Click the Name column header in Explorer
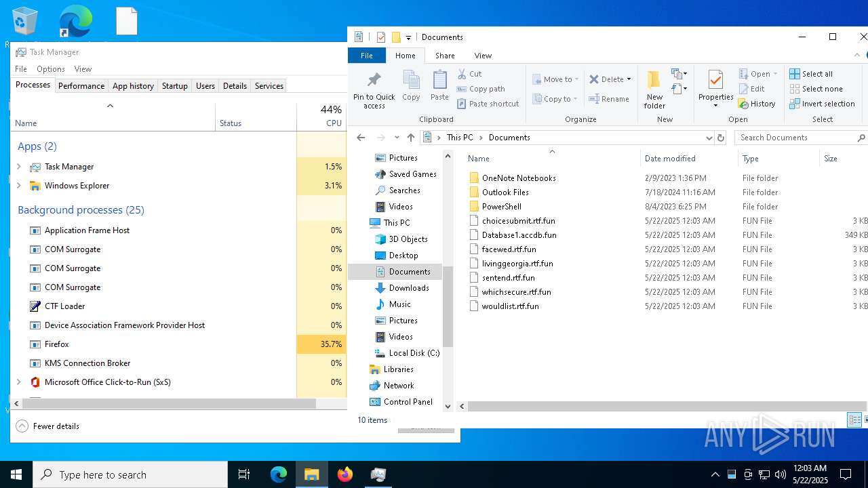Image resolution: width=868 pixels, height=488 pixels. (553, 159)
